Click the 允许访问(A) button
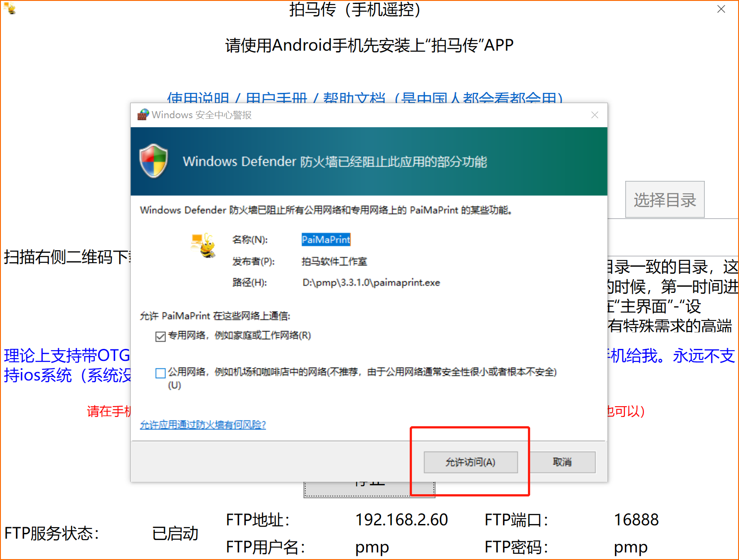This screenshot has height=560, width=739. pos(470,462)
